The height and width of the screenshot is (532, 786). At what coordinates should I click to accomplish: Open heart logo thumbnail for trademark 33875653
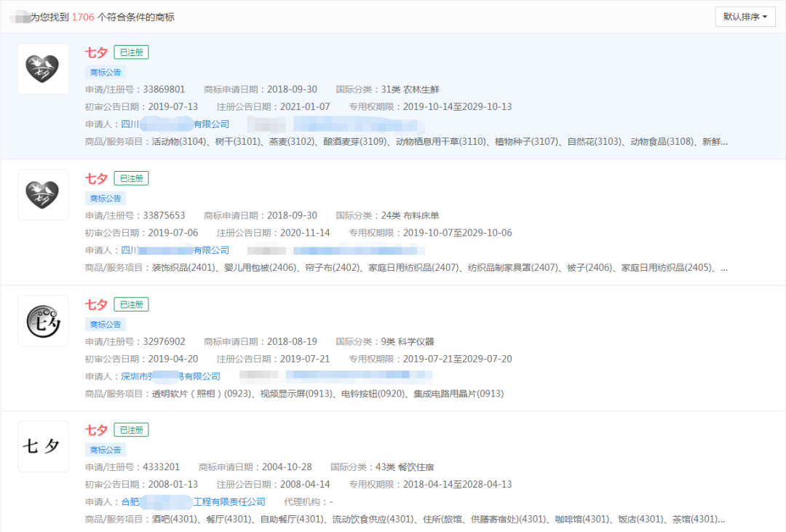pos(43,195)
